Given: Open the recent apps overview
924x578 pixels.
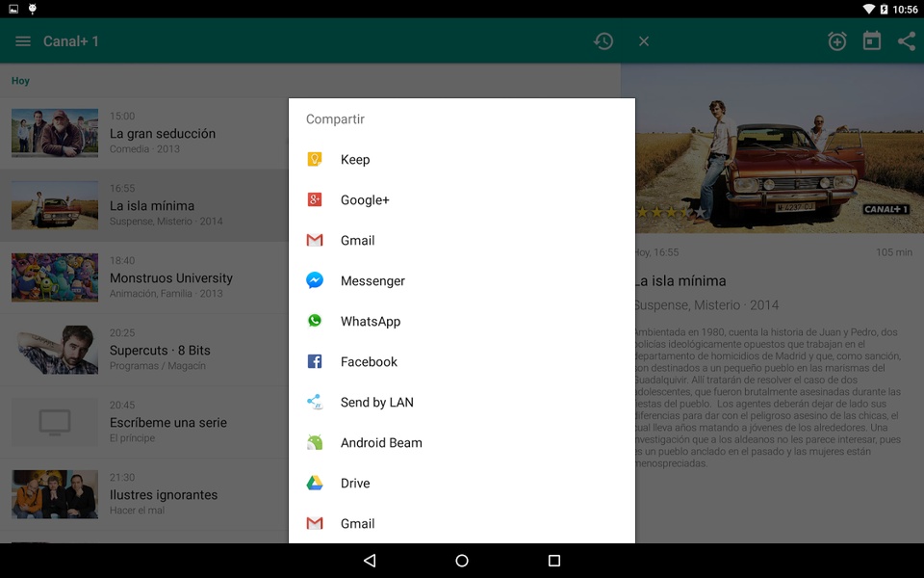Looking at the screenshot, I should (x=554, y=561).
